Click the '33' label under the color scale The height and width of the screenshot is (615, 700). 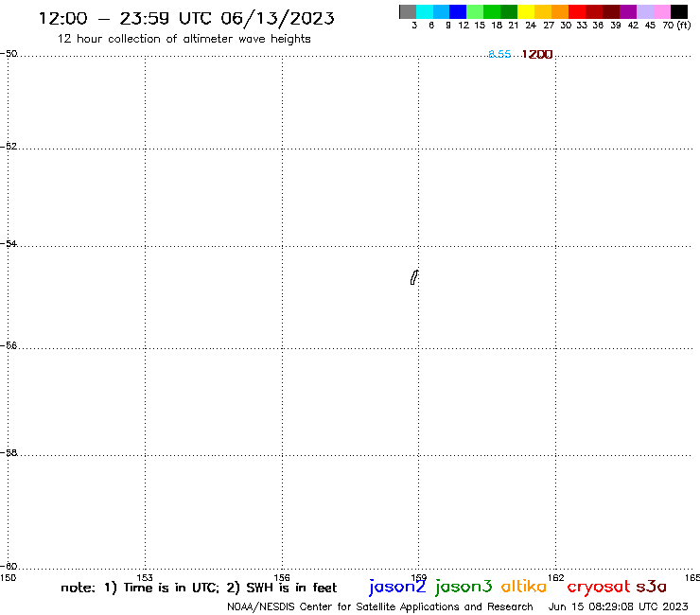[x=581, y=26]
